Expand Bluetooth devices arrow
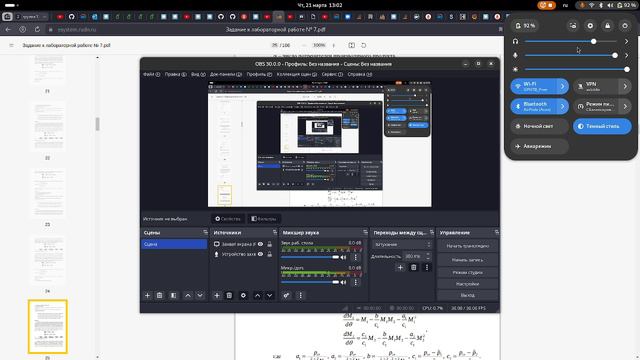 pyautogui.click(x=562, y=106)
